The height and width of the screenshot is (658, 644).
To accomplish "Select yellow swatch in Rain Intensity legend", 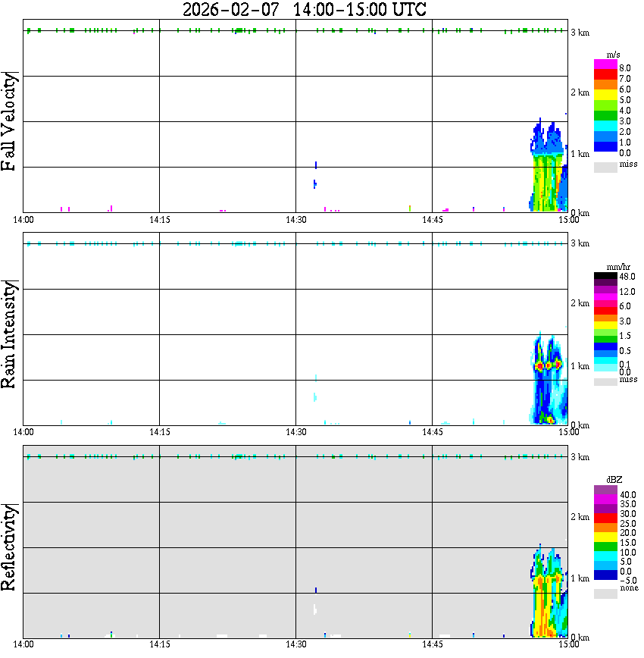I will click(x=605, y=324).
